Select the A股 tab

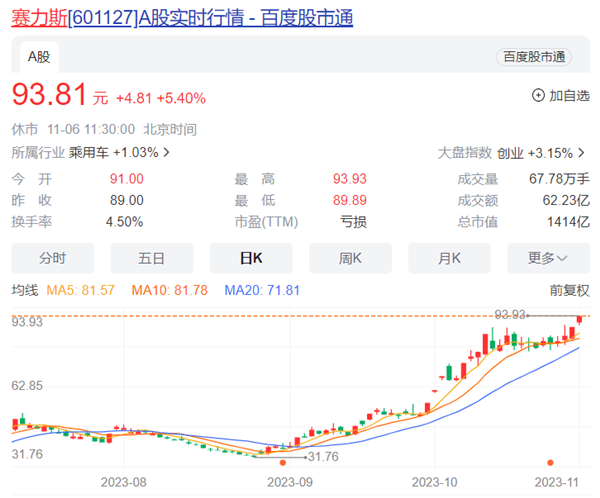[39, 57]
